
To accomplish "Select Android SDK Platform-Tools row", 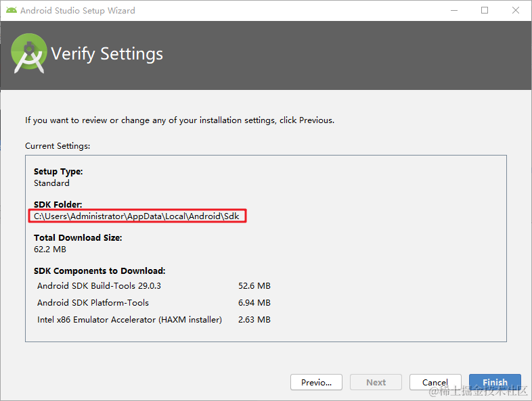I will [154, 303].
